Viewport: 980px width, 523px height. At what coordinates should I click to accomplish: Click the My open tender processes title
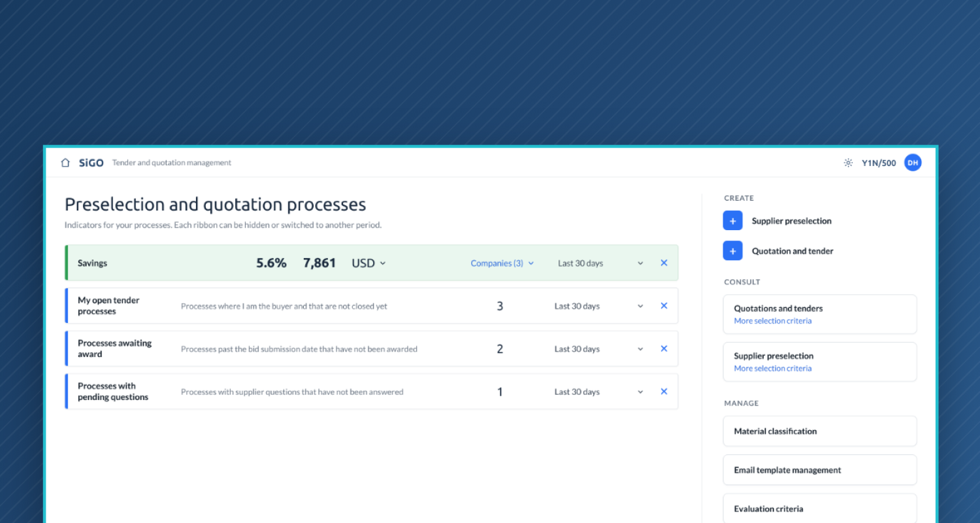coord(108,306)
